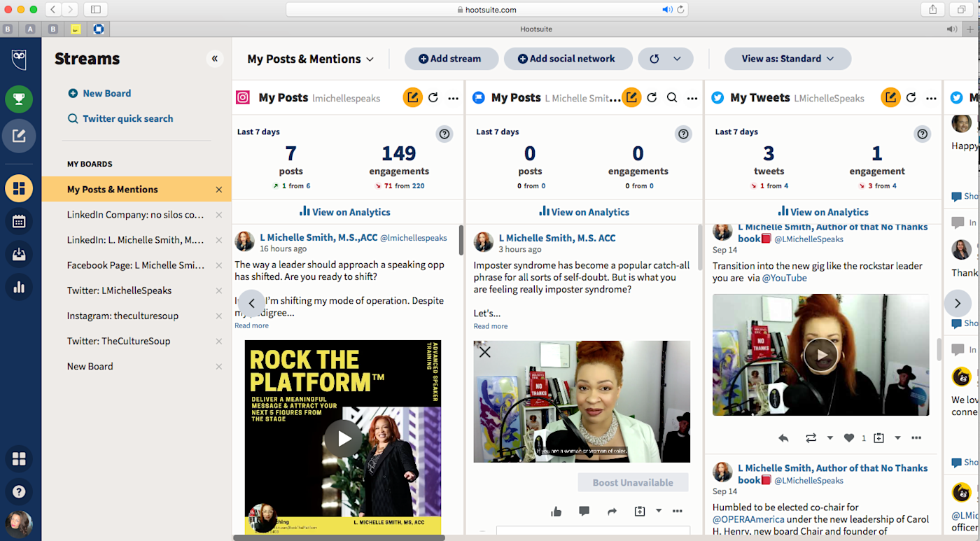
Task: Collapse the Streams panel with double chevron
Action: tap(215, 59)
